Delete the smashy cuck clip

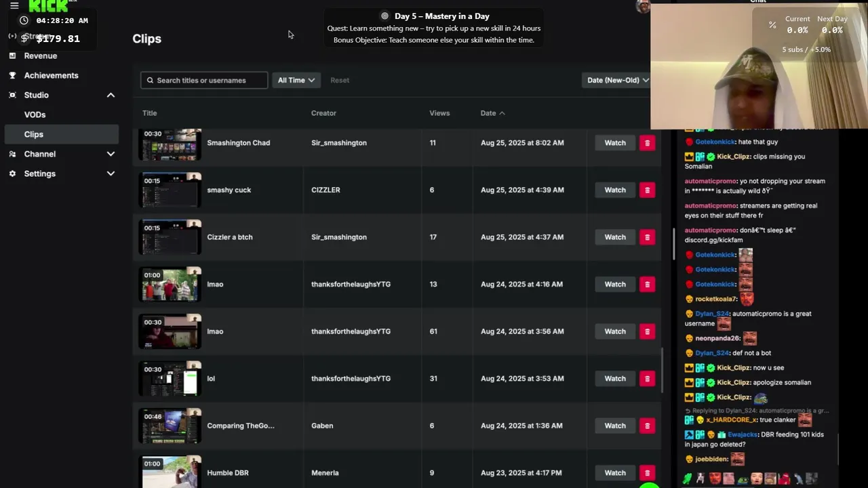(647, 190)
